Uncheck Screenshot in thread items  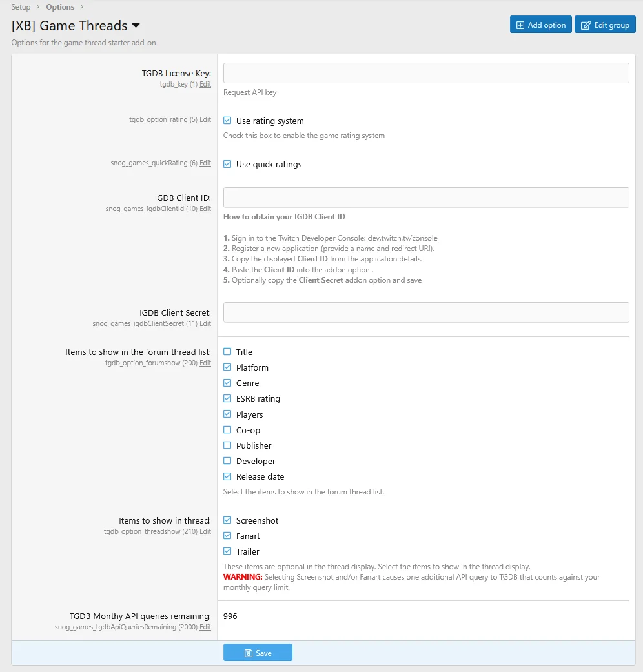coord(227,520)
